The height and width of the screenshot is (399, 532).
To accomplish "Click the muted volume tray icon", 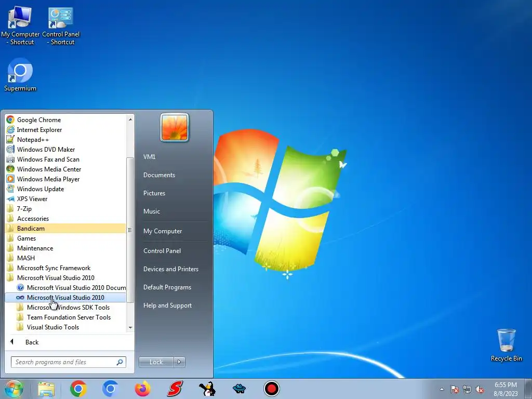I will click(480, 389).
